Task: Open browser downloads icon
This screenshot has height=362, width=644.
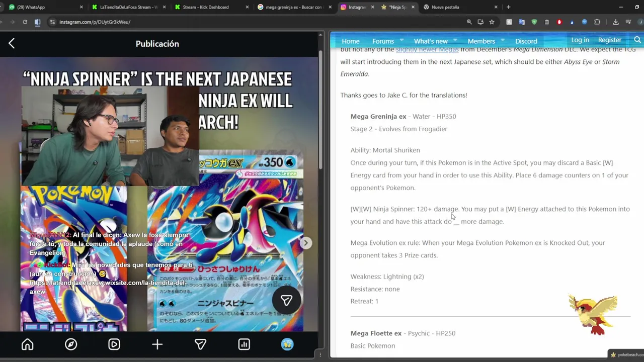Action: tap(616, 22)
